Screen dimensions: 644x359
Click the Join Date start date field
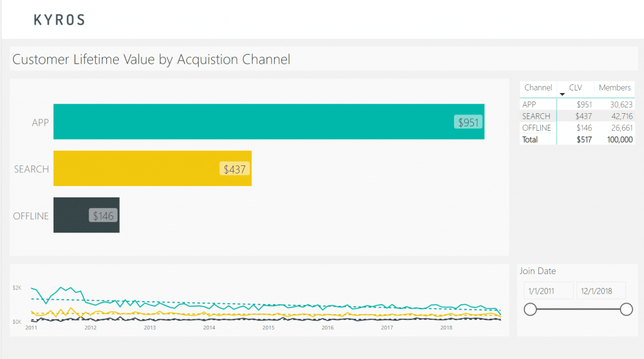pos(548,290)
